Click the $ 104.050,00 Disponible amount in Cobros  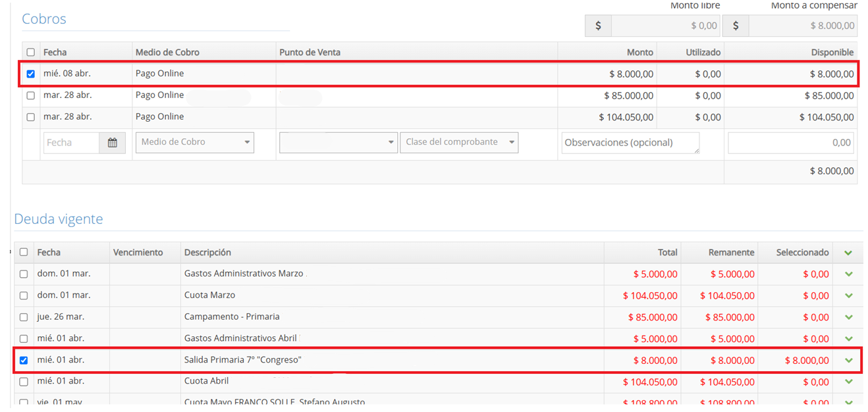[x=827, y=117]
